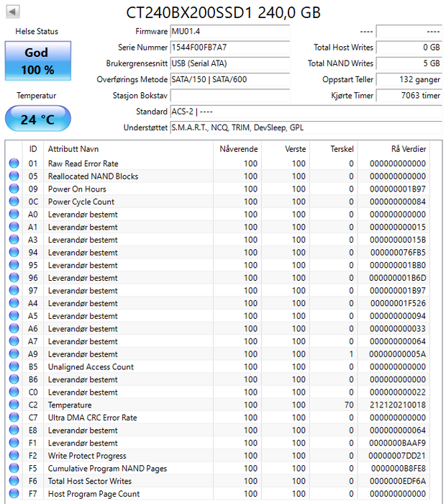Sort by the Attributt Navn column header

pos(129,148)
